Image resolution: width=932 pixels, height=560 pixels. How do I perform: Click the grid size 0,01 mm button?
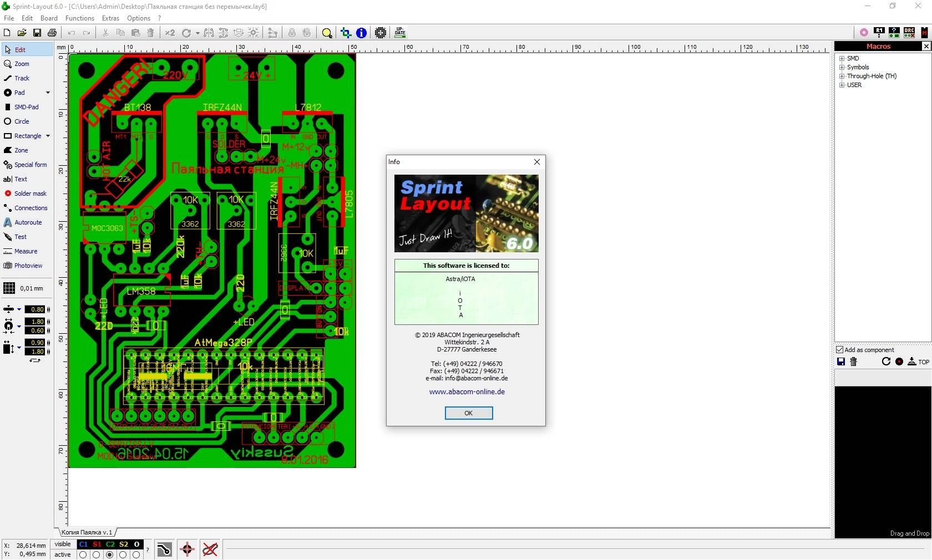pos(24,288)
